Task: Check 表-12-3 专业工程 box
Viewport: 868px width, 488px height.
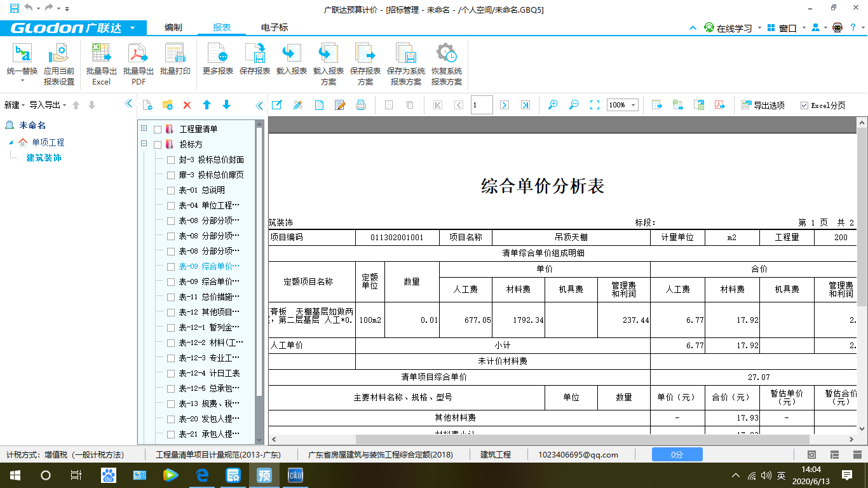Action: pos(171,358)
